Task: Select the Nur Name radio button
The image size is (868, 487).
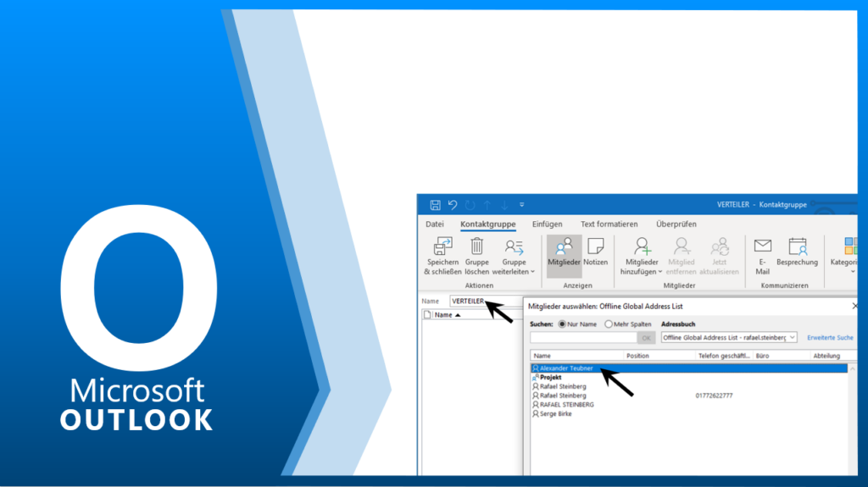Action: pyautogui.click(x=562, y=324)
